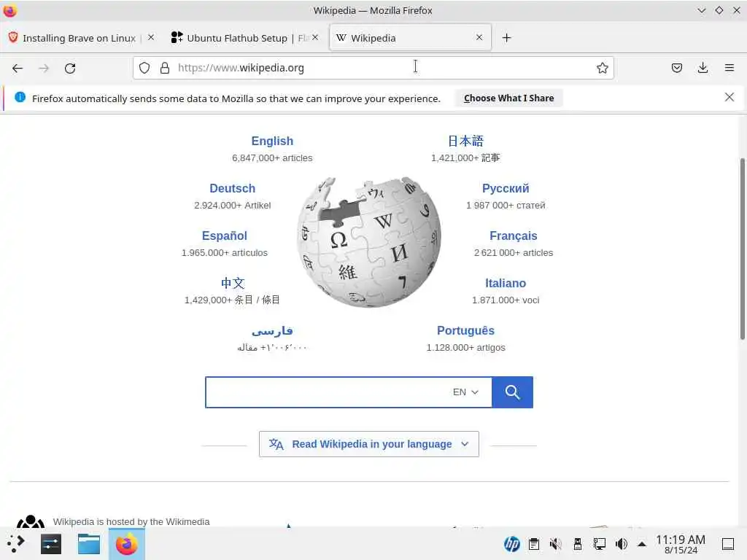This screenshot has width=747, height=560.
Task: Open the HP tray icon
Action: point(511,544)
